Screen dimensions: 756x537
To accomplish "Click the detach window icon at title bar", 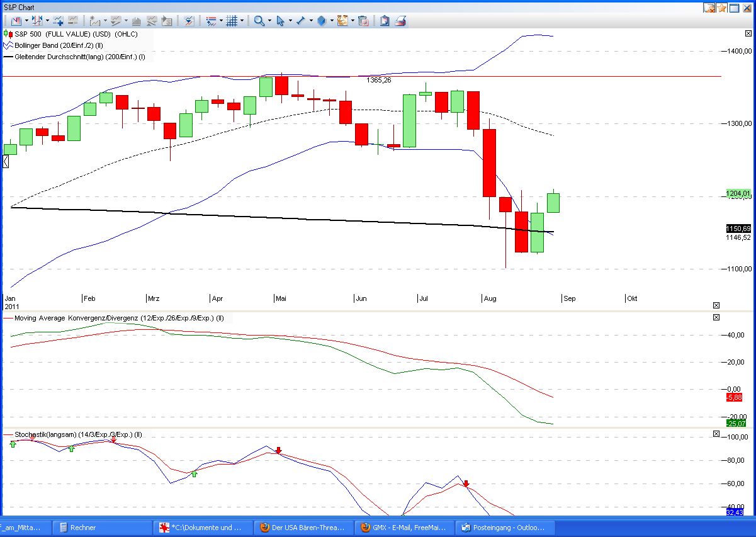I will click(x=710, y=8).
